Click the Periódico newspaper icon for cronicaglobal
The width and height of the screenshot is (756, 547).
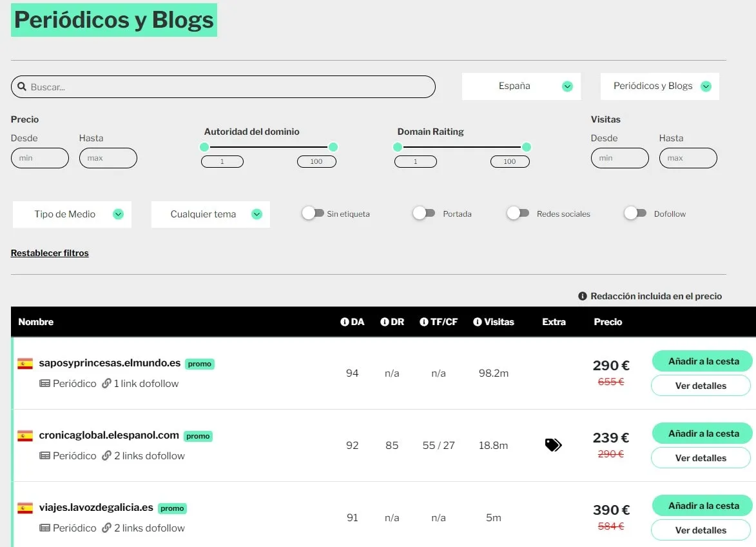(x=44, y=456)
